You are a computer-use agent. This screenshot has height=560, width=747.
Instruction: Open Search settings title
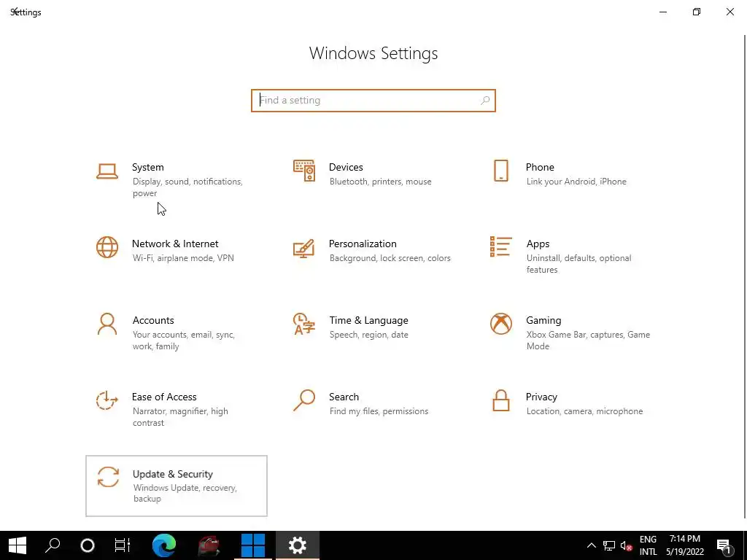344,397
